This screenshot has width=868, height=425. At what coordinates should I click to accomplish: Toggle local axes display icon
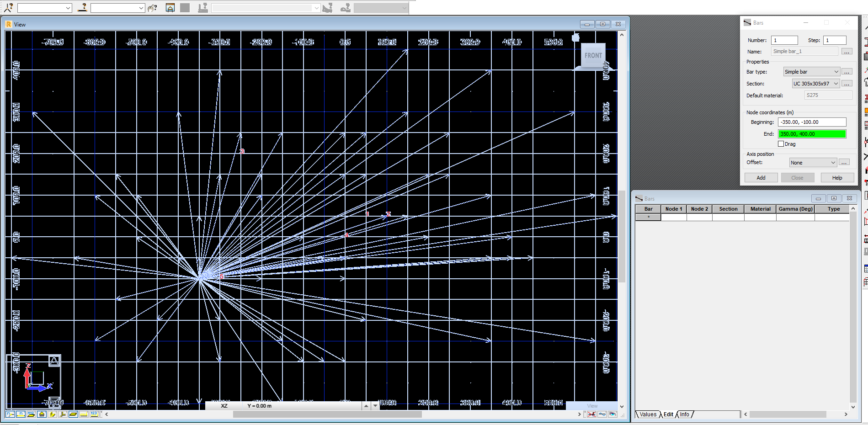coord(62,414)
